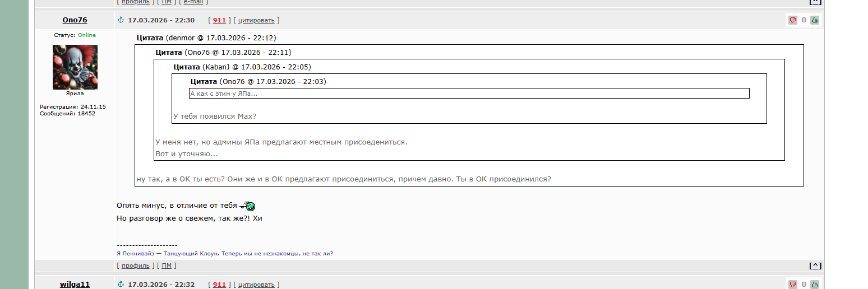Open the Ono76 username link
Image resolution: width=868 pixels, height=289 pixels.
pos(75,20)
